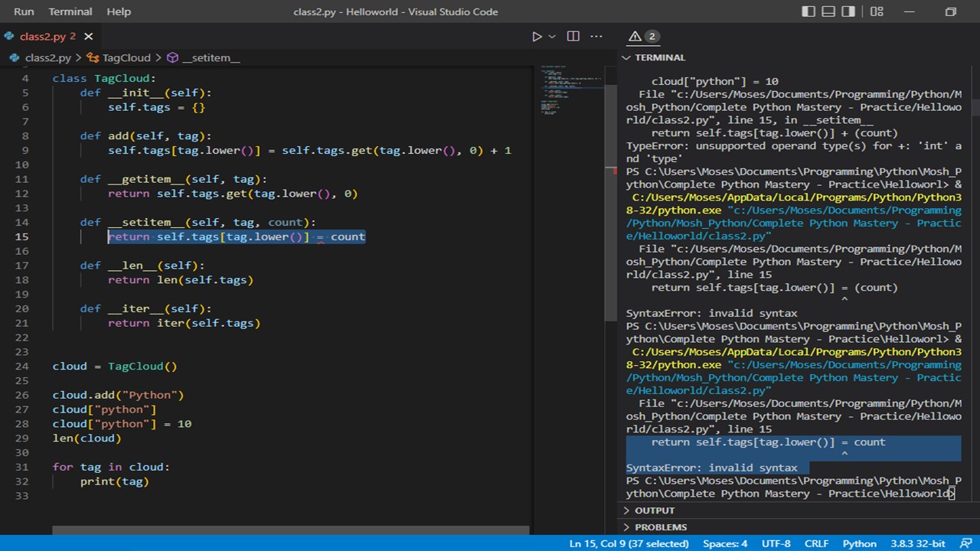Screen dimensions: 980x551
Task: Toggle the panel visibility icon in title bar
Action: (828, 11)
